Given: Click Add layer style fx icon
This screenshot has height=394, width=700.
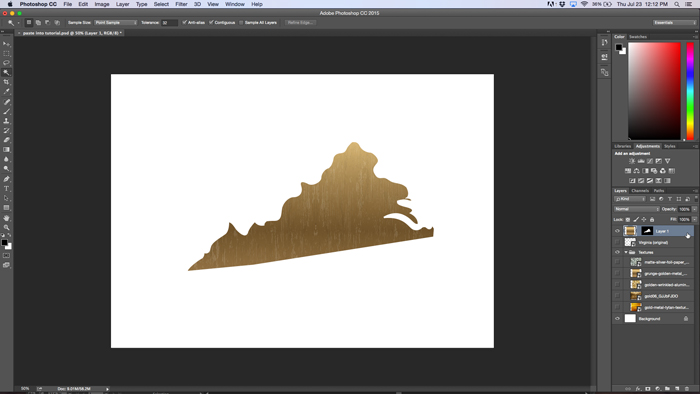Looking at the screenshot, I should [638, 389].
